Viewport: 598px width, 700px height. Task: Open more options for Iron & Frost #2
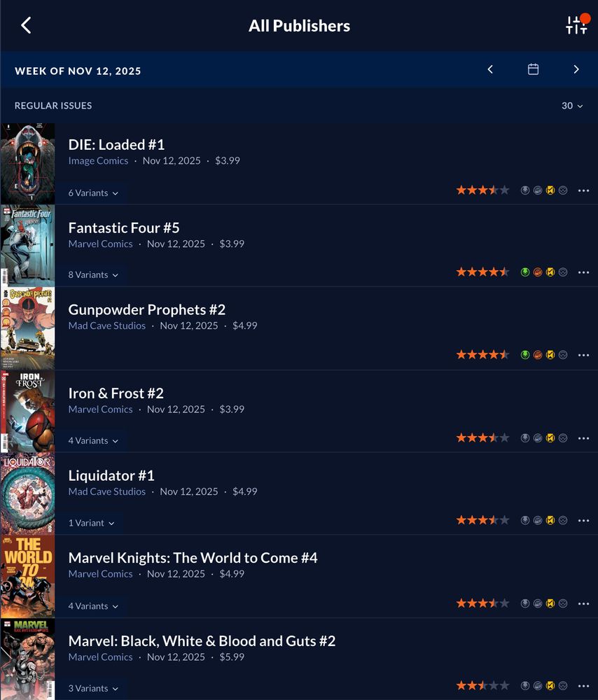tap(583, 438)
